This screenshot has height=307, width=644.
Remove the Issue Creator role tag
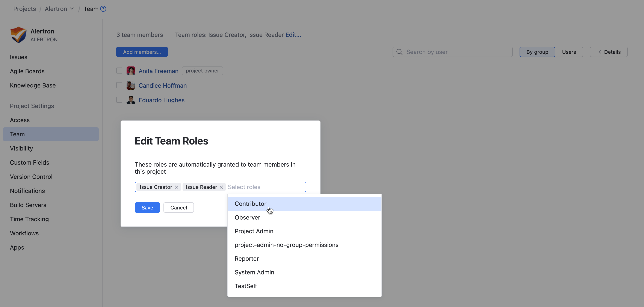177,187
